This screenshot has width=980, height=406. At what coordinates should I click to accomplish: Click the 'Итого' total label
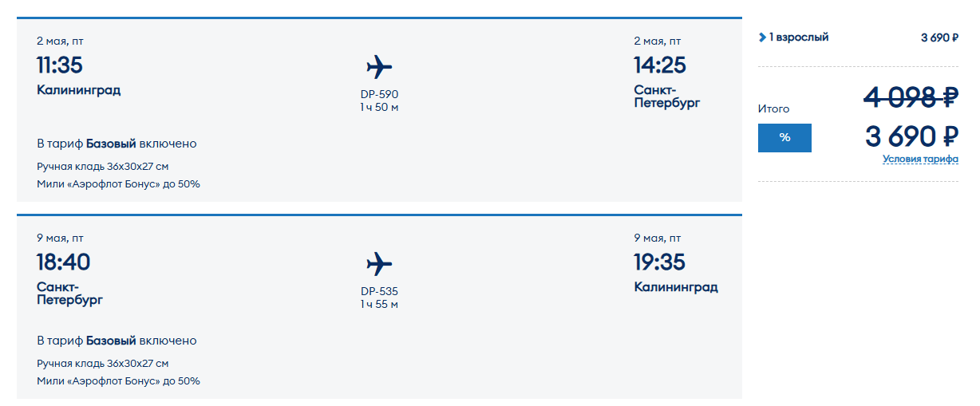[x=773, y=108]
